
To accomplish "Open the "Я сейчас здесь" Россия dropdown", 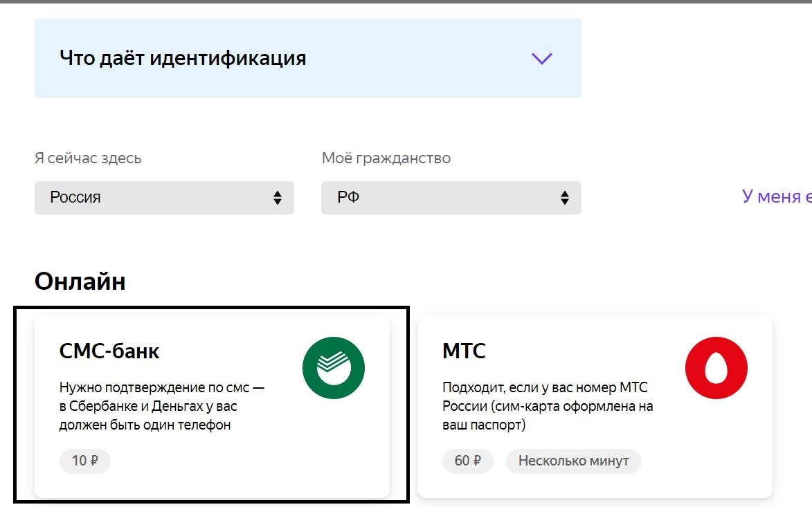I will tap(164, 198).
